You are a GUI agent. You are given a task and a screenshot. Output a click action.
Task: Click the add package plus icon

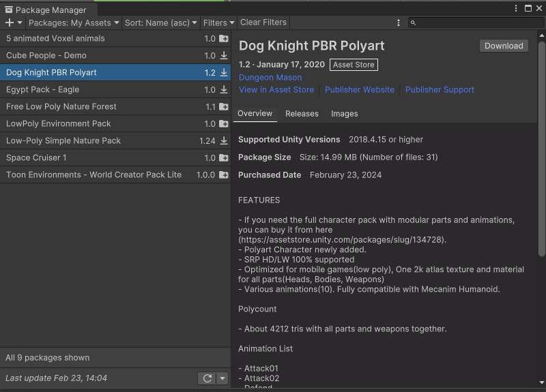10,22
